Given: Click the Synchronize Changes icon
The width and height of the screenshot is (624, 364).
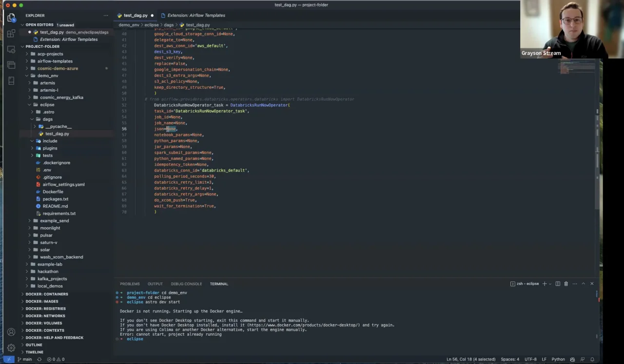Looking at the screenshot, I should pos(39,359).
